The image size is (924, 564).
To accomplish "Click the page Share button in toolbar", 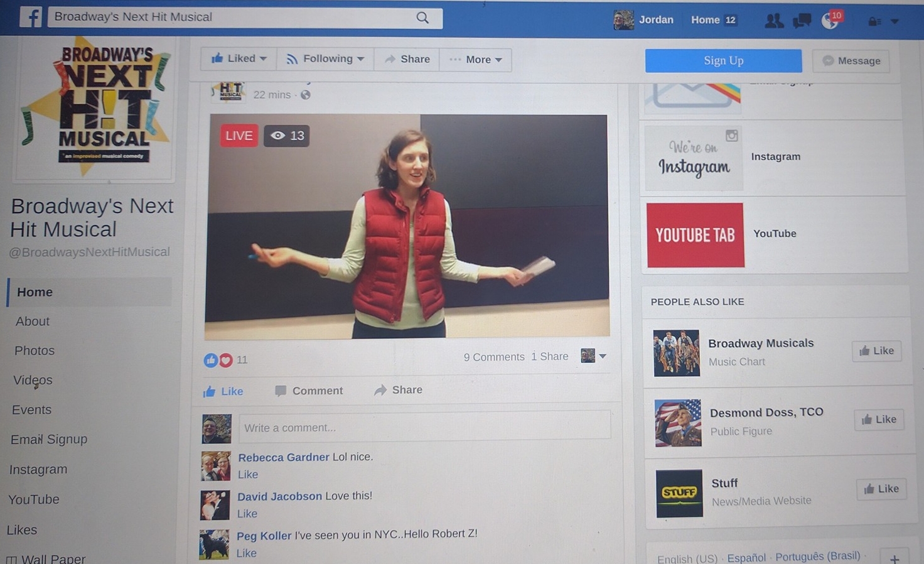I will [x=407, y=59].
